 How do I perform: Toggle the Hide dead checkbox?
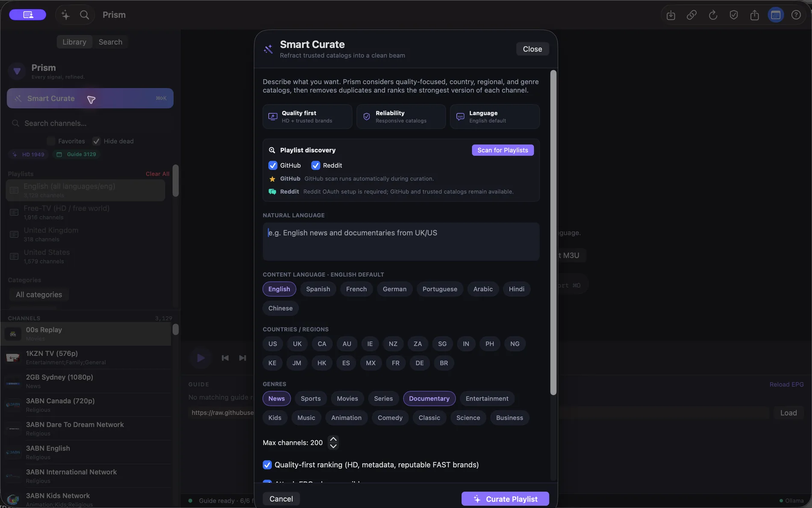(96, 141)
